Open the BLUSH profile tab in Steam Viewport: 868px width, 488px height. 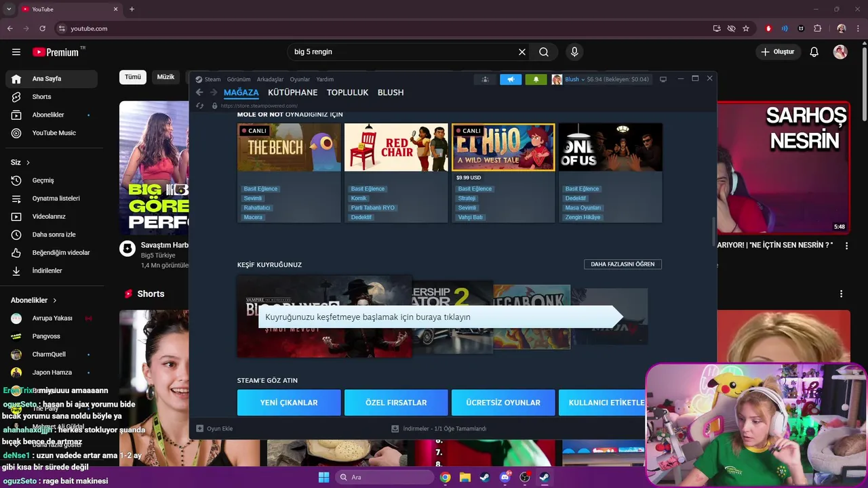[x=391, y=92]
